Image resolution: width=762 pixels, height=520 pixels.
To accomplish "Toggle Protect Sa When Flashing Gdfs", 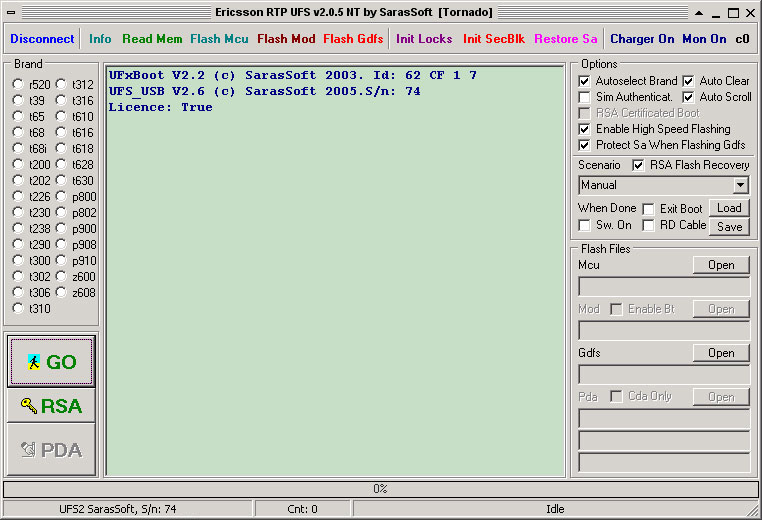I will [585, 145].
